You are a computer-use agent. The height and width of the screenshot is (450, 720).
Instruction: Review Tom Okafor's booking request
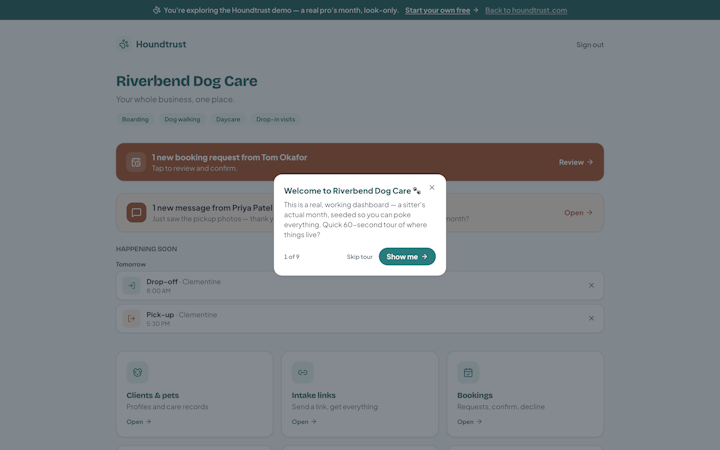[x=576, y=162]
